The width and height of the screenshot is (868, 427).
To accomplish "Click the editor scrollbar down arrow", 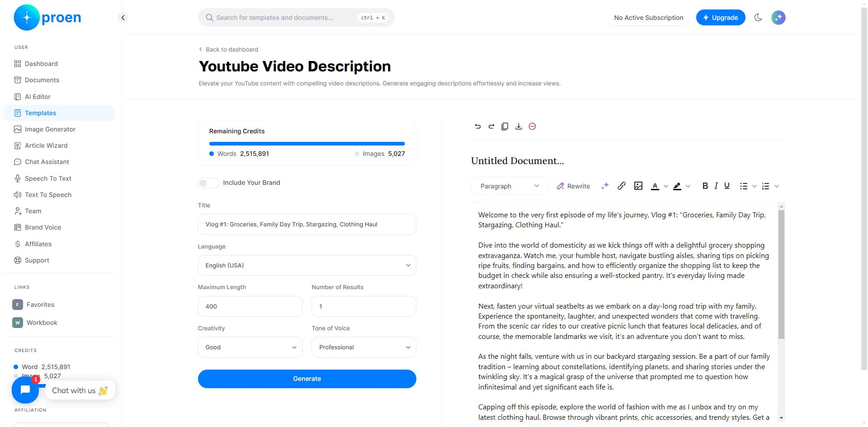I will pyautogui.click(x=781, y=418).
